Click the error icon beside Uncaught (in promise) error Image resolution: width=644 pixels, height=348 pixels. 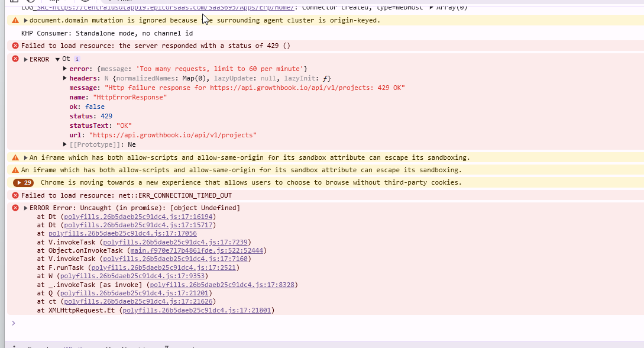coord(15,208)
